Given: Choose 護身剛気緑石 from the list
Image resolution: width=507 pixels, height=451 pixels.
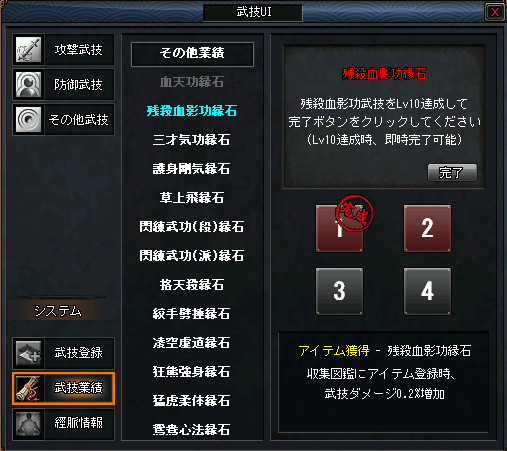Looking at the screenshot, I should [191, 169].
